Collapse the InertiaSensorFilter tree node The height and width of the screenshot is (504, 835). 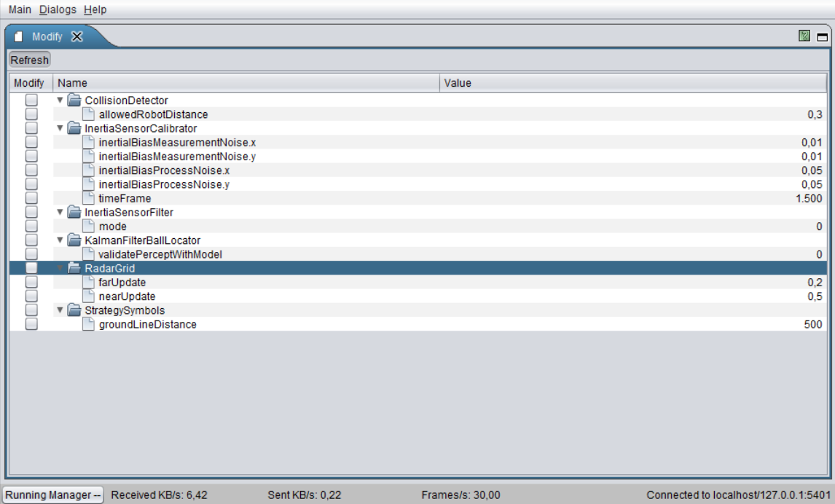[60, 213]
